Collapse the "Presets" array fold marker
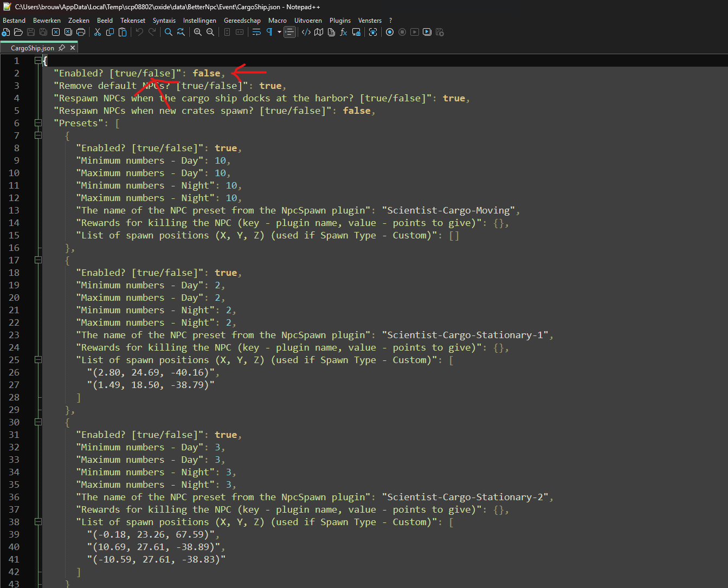 [x=38, y=123]
